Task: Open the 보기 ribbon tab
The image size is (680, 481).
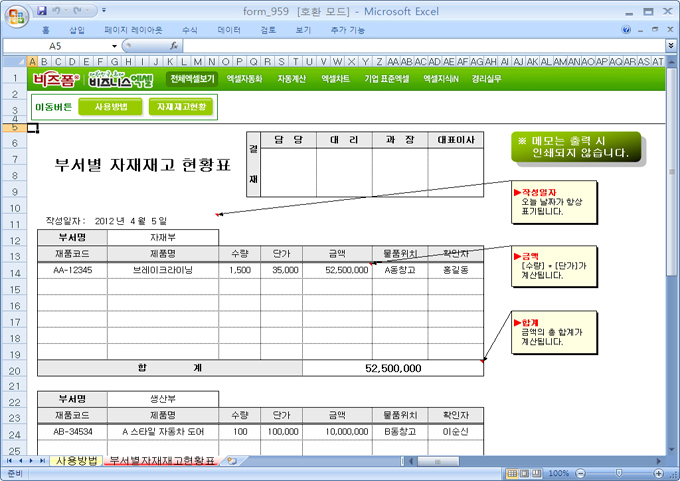Action: click(x=303, y=30)
